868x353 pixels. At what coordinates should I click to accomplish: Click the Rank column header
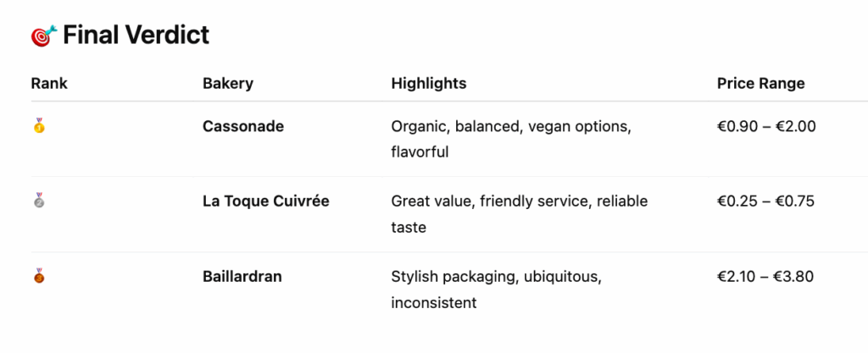49,84
